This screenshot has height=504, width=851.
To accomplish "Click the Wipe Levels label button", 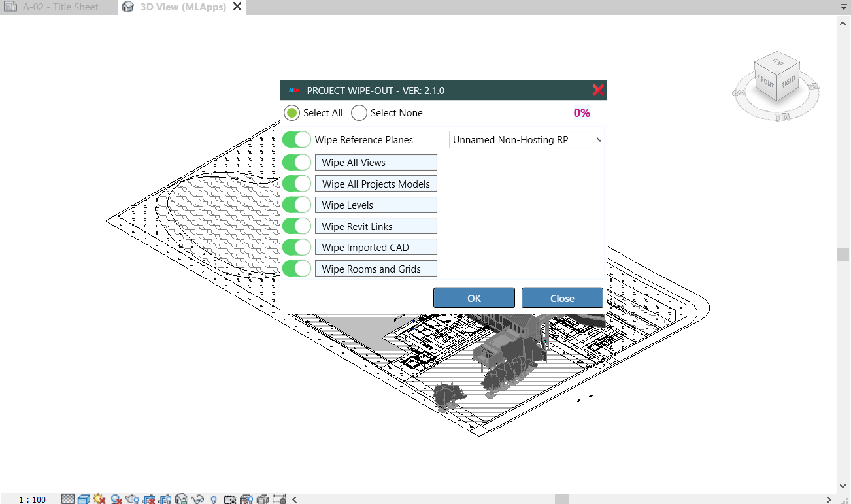I will [376, 205].
